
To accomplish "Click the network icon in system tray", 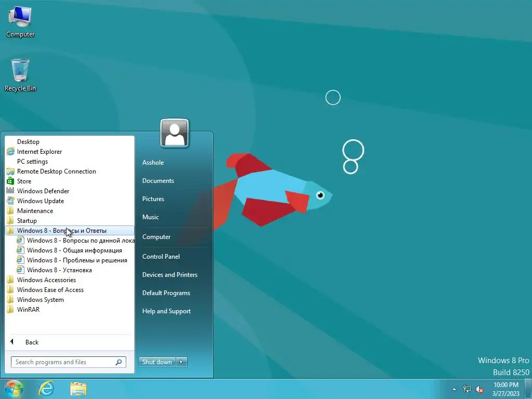I will [467, 389].
